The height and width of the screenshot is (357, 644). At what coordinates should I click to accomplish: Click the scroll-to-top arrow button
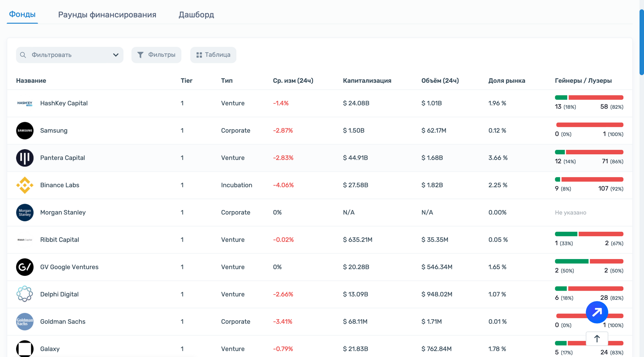coord(597,339)
